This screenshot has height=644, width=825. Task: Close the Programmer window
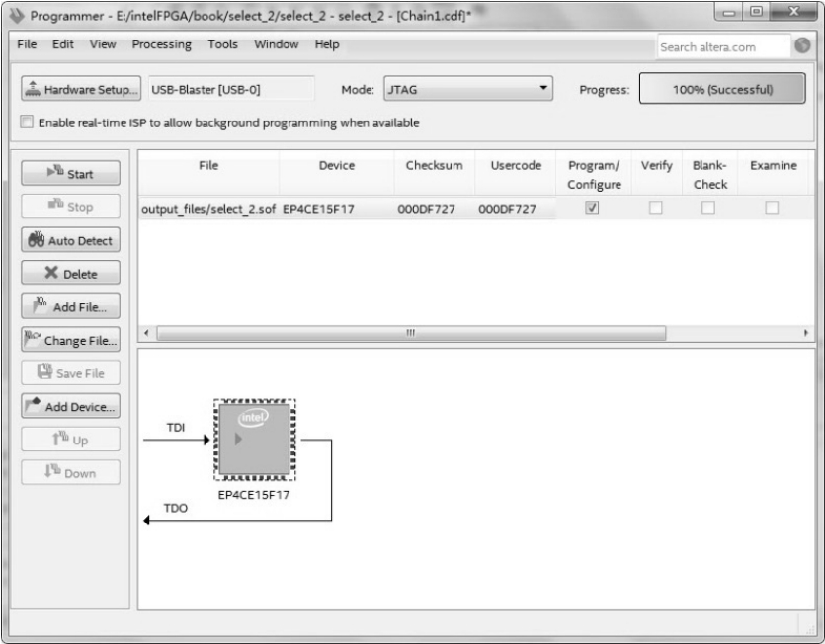coord(794,12)
